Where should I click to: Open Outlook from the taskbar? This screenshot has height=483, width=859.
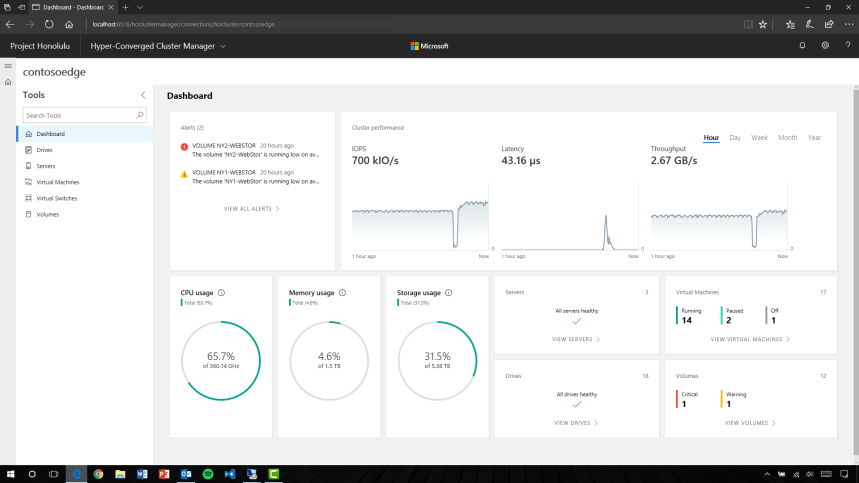click(186, 474)
